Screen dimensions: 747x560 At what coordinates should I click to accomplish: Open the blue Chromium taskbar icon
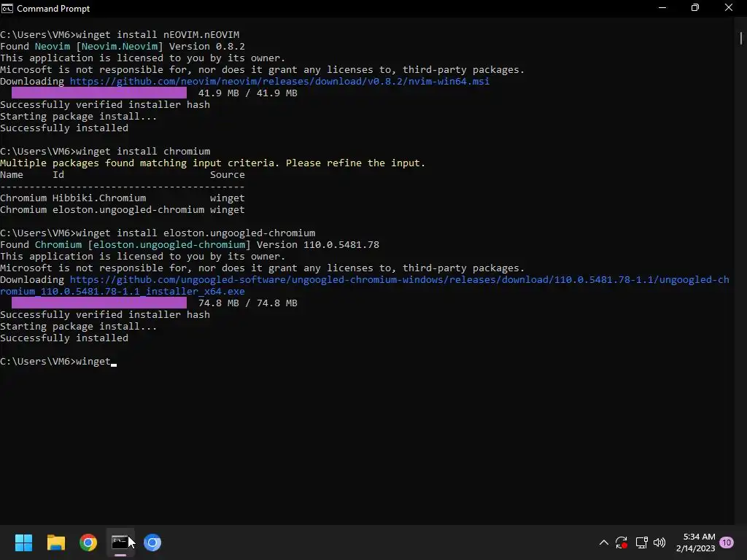tap(152, 542)
